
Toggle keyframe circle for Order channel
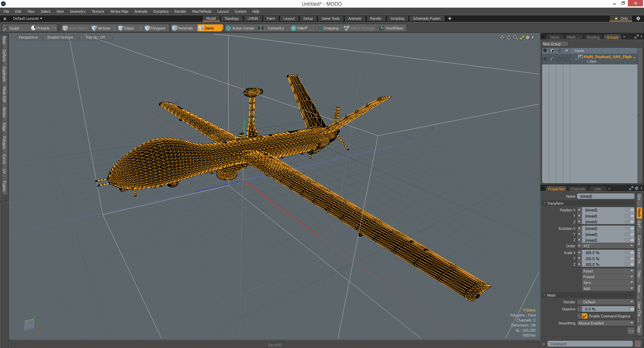point(579,246)
